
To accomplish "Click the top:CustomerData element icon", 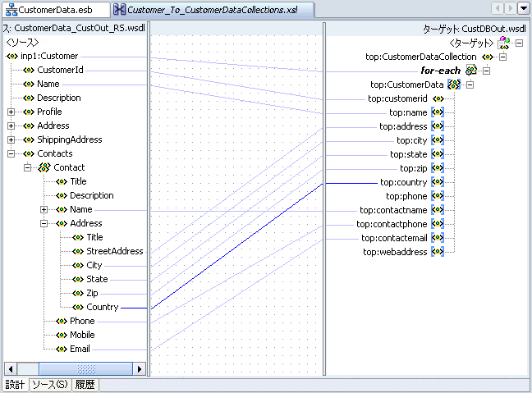I will click(x=454, y=85).
